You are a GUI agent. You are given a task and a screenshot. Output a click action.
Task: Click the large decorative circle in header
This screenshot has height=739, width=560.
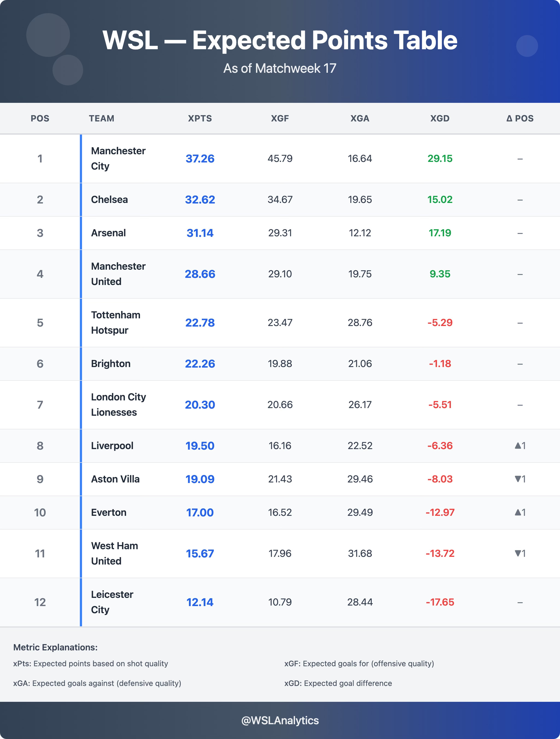click(48, 35)
